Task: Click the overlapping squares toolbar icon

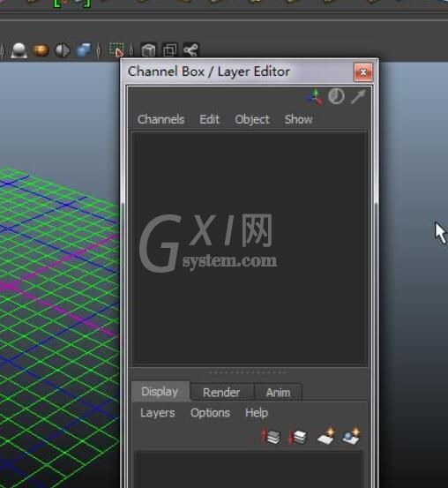Action: 170,50
